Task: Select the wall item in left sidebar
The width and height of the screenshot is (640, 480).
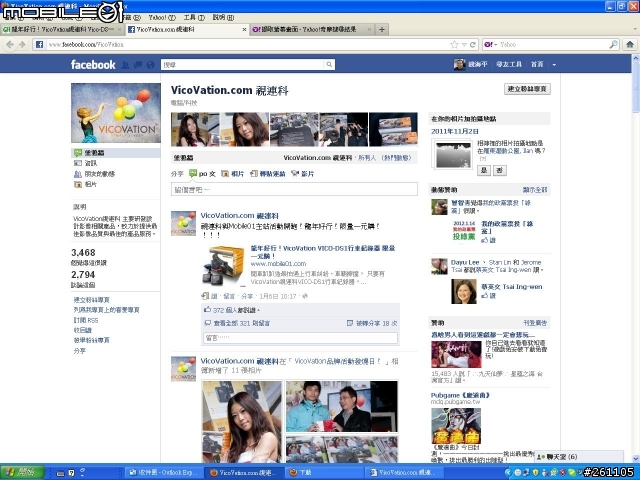Action: pos(116,153)
